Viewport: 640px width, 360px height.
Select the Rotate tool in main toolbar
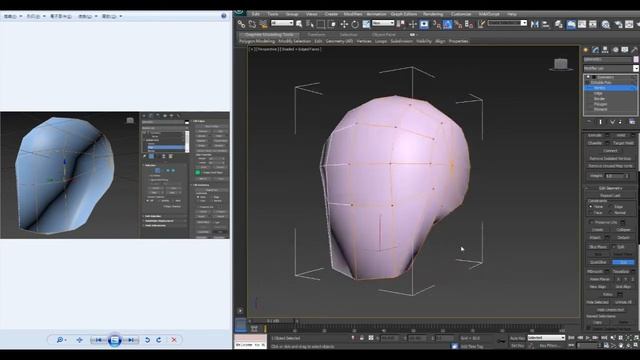(355, 24)
